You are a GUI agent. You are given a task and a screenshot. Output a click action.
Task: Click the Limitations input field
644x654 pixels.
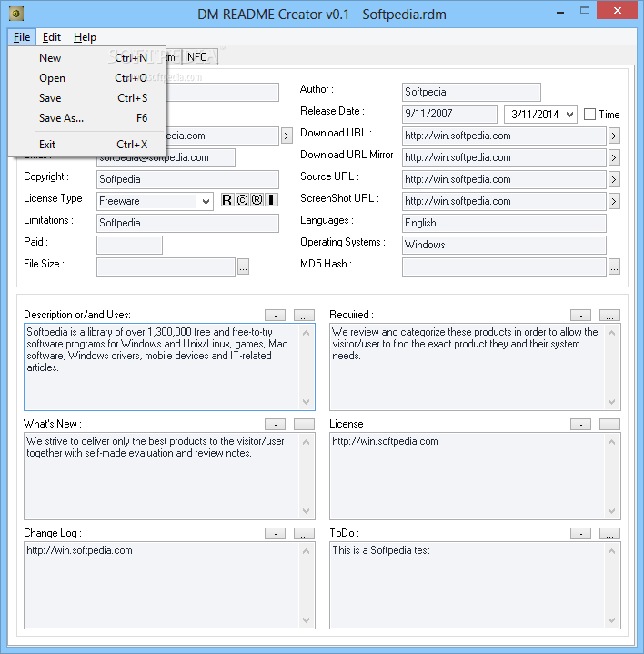pyautogui.click(x=187, y=223)
